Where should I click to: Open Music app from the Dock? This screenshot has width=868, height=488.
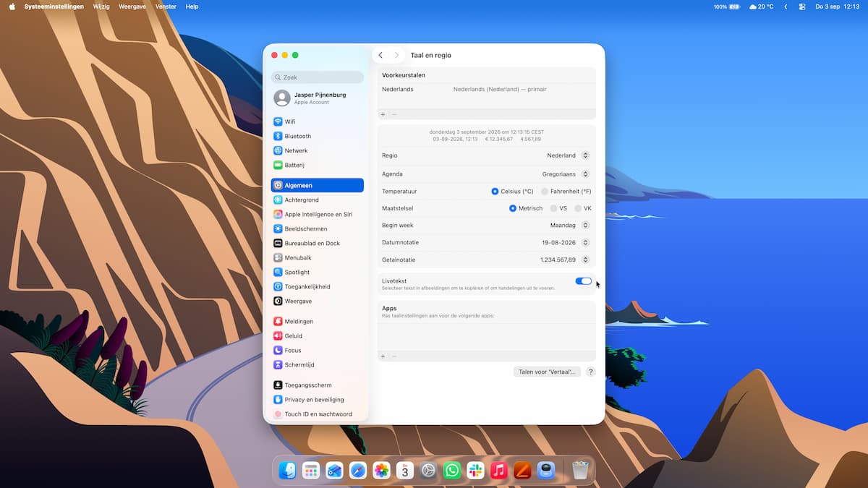click(499, 471)
